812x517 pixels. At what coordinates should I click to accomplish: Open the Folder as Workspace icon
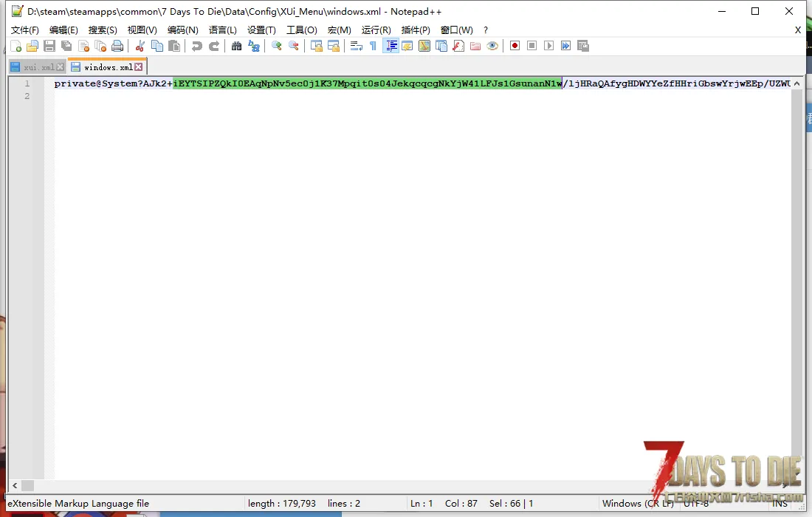click(x=475, y=46)
